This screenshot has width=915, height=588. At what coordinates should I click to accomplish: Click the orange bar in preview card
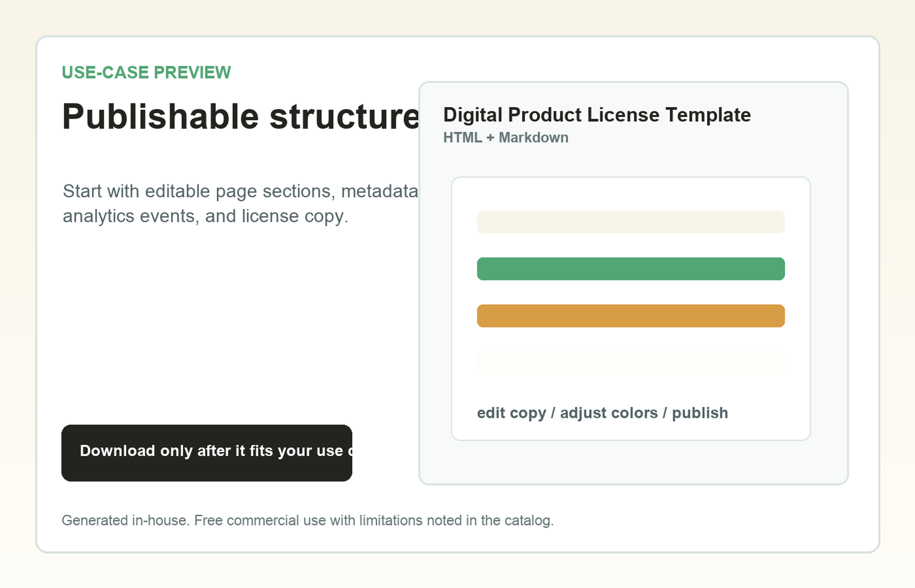[x=631, y=316]
